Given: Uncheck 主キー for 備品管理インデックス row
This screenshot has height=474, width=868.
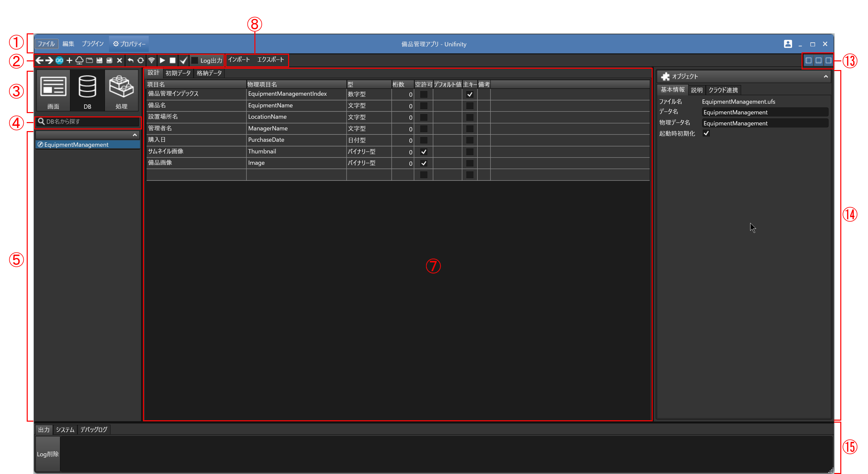Looking at the screenshot, I should click(469, 94).
